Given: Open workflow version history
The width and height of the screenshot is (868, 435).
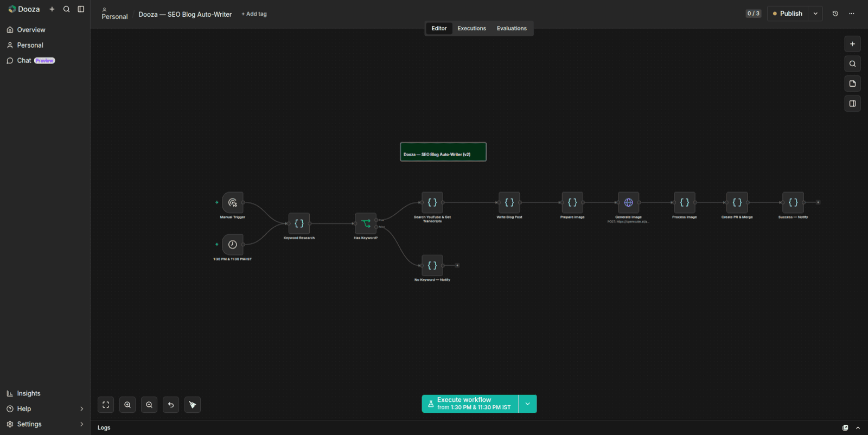Looking at the screenshot, I should (x=835, y=14).
